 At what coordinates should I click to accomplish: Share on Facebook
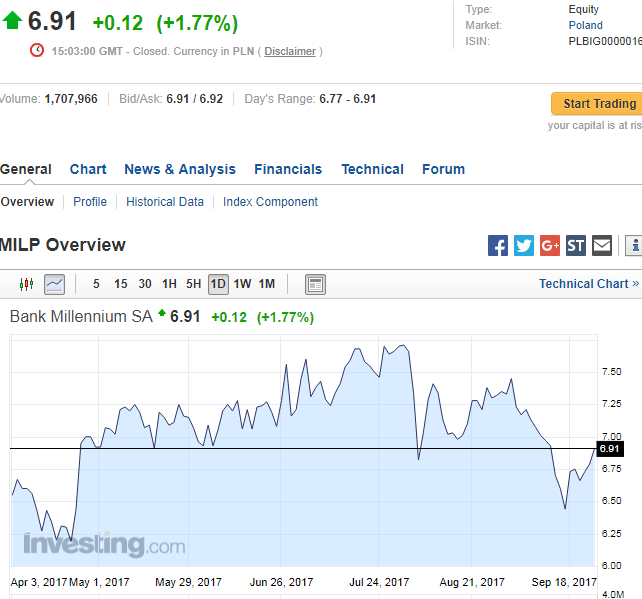[x=498, y=245]
